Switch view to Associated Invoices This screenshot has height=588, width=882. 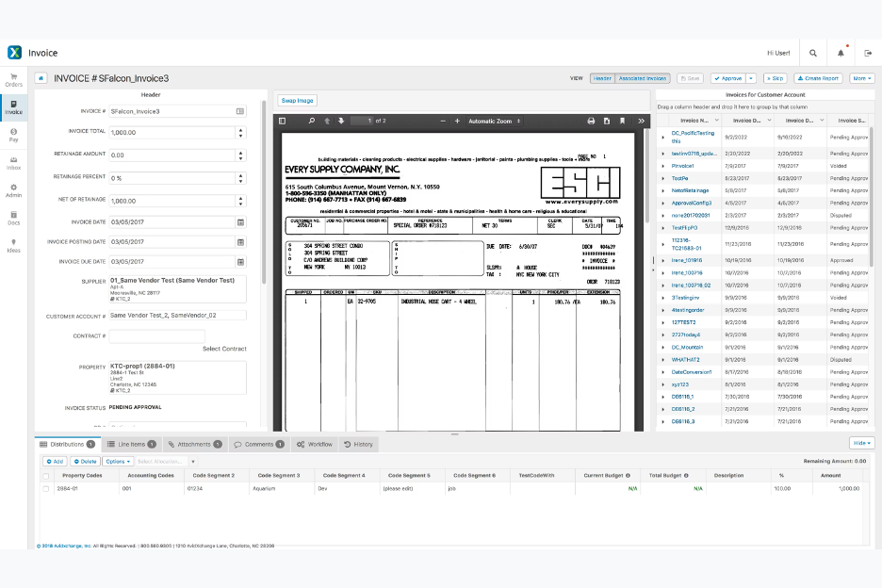click(643, 79)
